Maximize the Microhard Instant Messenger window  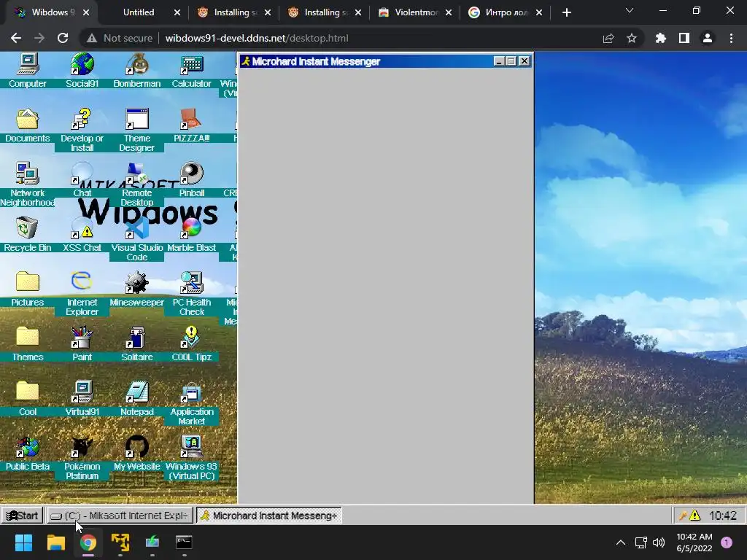click(x=511, y=61)
